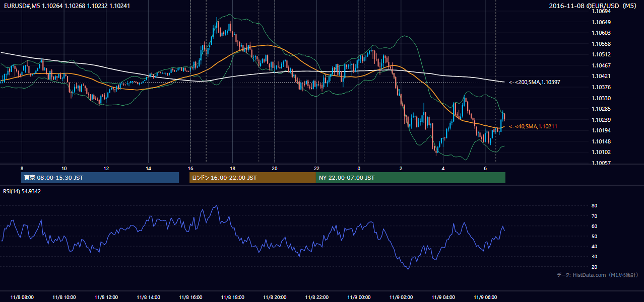Click RSI level 50 on axis

[594, 236]
